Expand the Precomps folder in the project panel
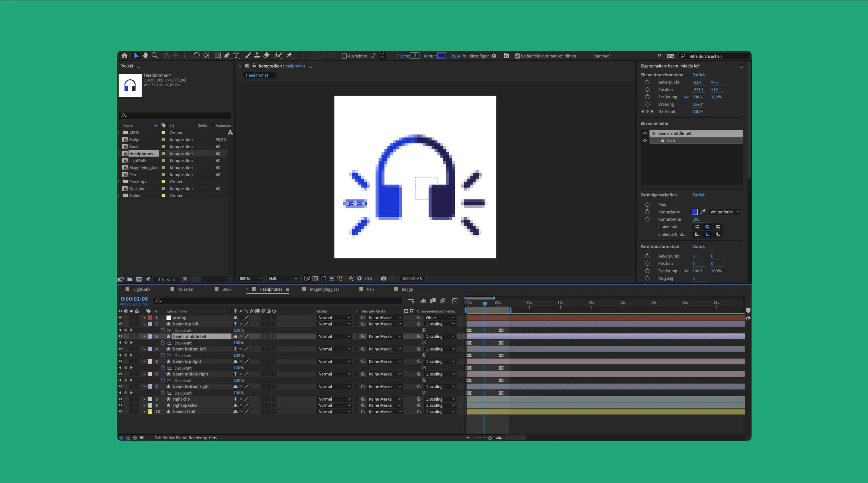This screenshot has width=868, height=483. click(x=119, y=181)
